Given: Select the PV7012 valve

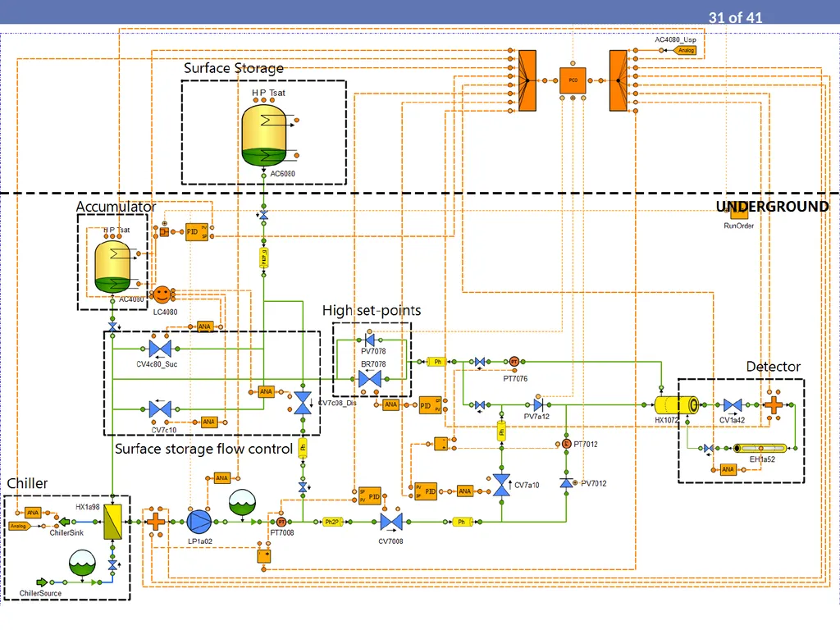Looking at the screenshot, I should [x=566, y=483].
